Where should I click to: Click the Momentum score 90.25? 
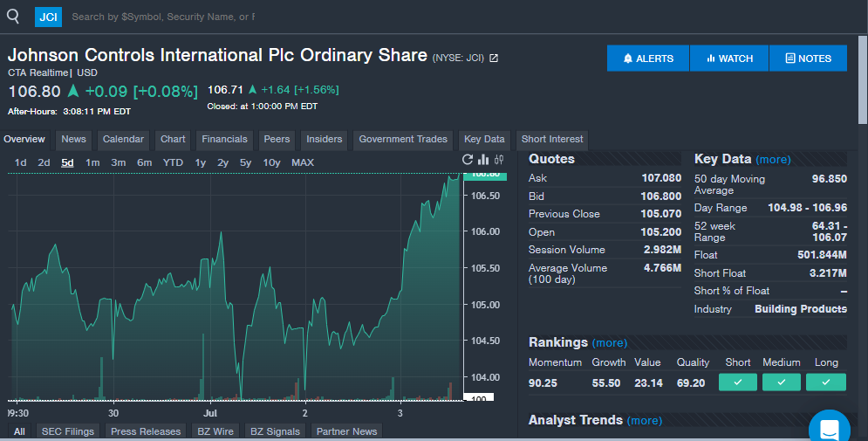543,383
